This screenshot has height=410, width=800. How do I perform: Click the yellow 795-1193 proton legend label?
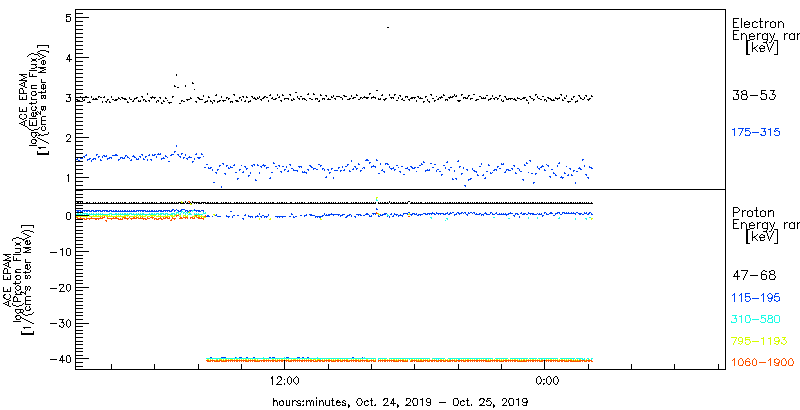(x=760, y=341)
